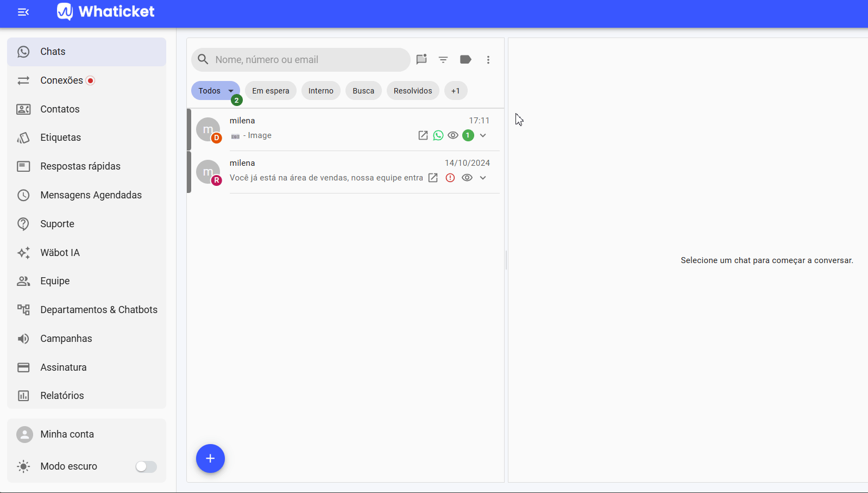The width and height of the screenshot is (868, 493).
Task: Open the new chat bubble icon beside search
Action: [x=422, y=60]
